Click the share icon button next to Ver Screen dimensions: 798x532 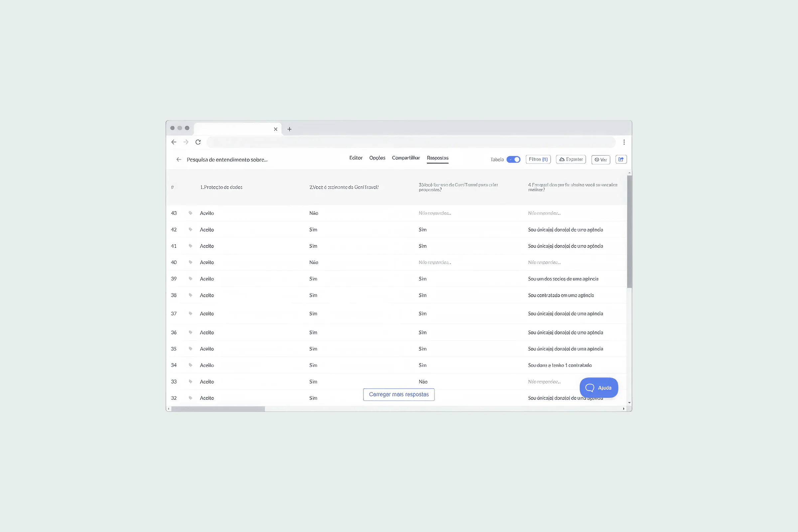pos(621,160)
